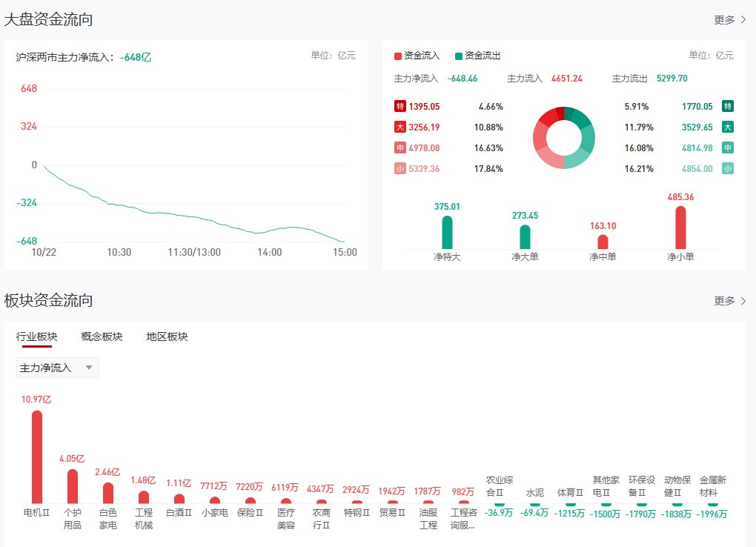
Task: Click the light green 小 outflow badge icon
Action: [x=728, y=168]
